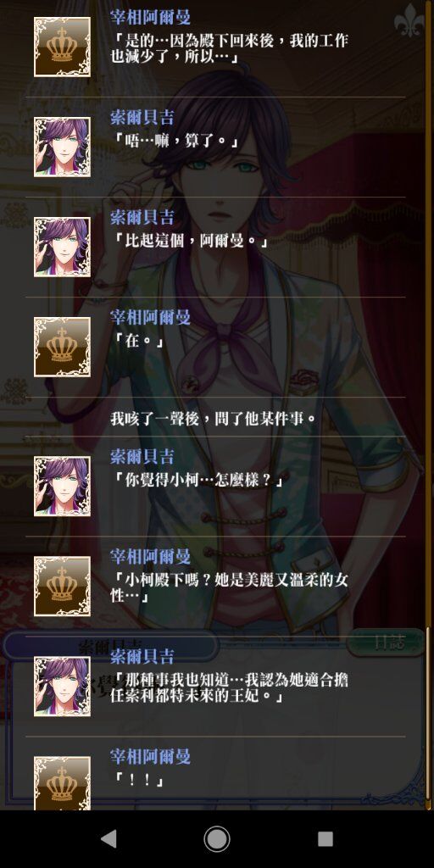Tap the crown avatar beside 「是的…因為殿下回來後」

(62, 47)
